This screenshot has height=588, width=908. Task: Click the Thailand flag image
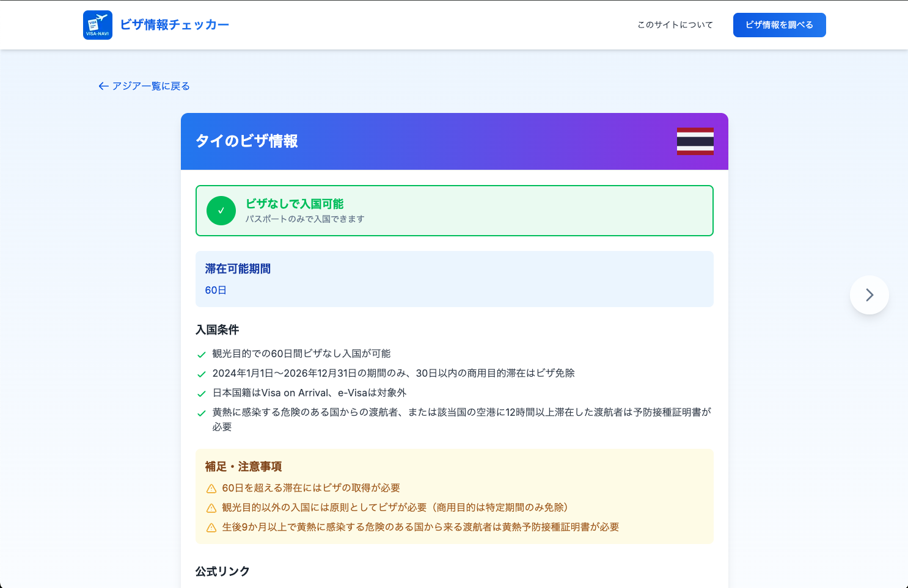695,141
